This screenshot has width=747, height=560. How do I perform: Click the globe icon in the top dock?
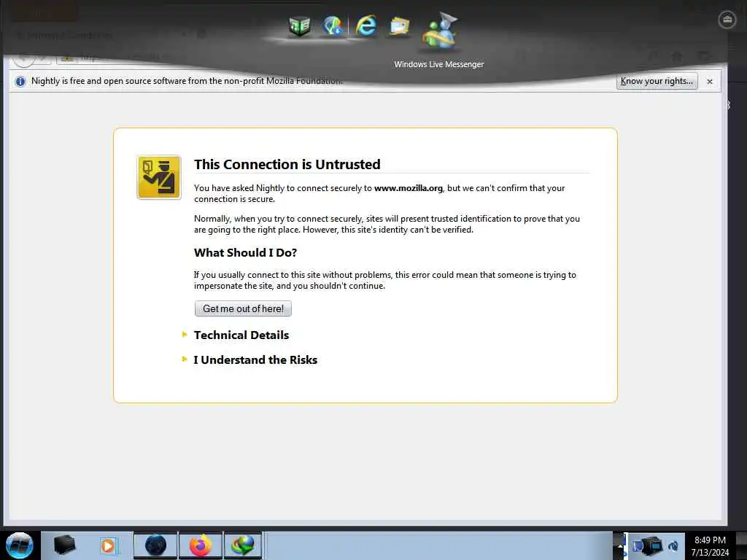point(333,26)
